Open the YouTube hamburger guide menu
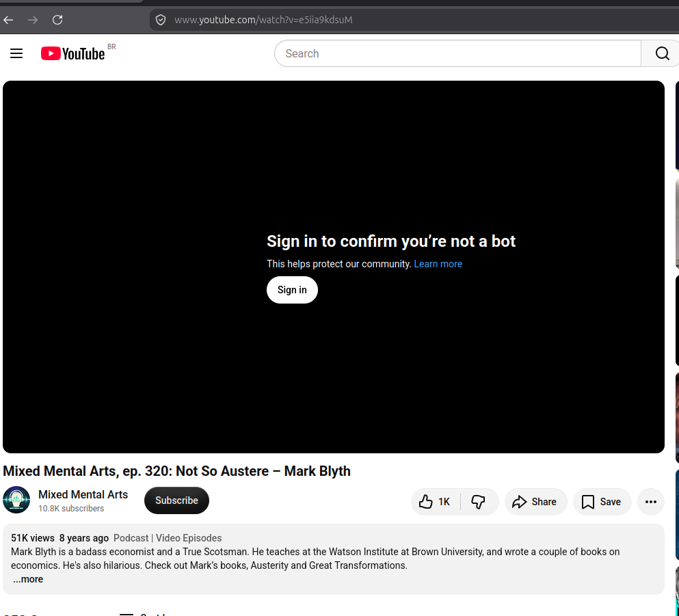The width and height of the screenshot is (679, 616). [16, 53]
